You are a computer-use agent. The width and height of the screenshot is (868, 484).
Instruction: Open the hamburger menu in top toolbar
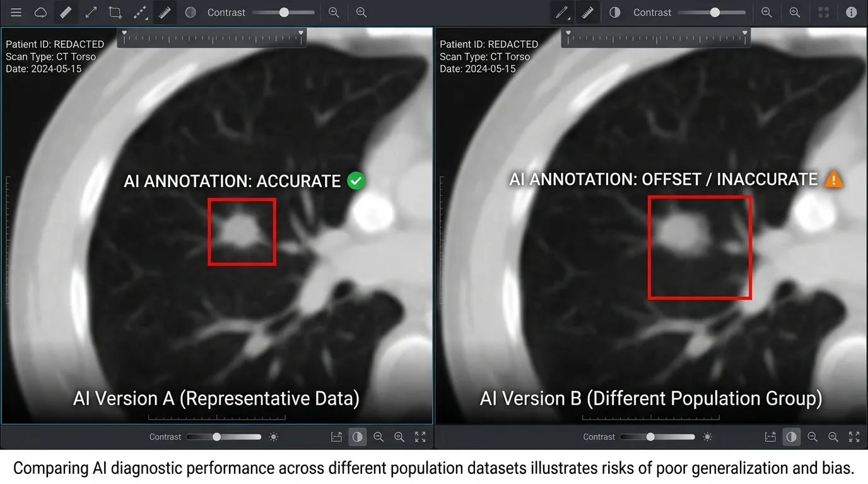(16, 13)
